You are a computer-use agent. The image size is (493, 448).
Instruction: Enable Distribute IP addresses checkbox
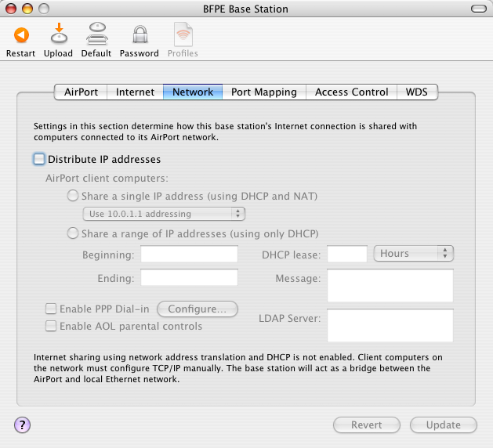pyautogui.click(x=39, y=159)
